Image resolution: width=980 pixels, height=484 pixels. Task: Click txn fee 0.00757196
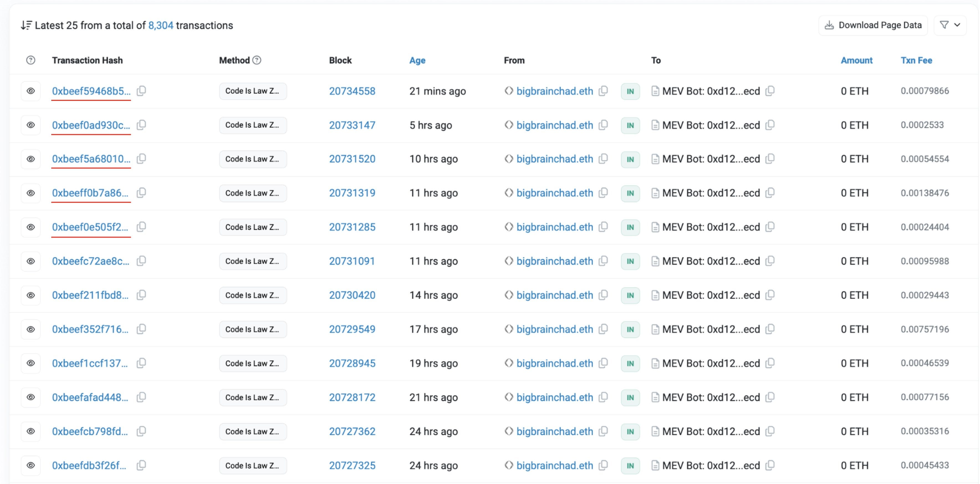(x=925, y=329)
